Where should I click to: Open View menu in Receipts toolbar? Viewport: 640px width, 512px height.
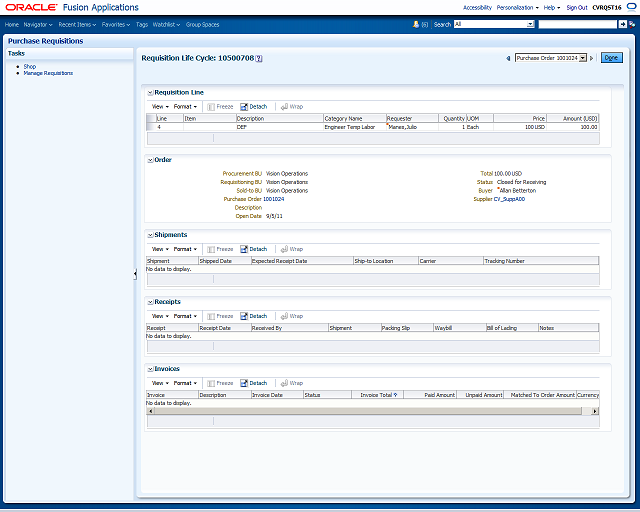[x=160, y=316]
